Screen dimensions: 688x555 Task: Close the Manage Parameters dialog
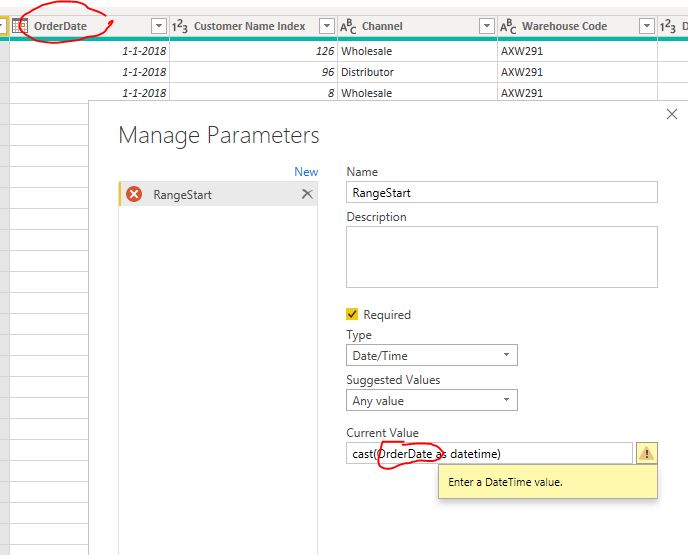click(x=672, y=115)
